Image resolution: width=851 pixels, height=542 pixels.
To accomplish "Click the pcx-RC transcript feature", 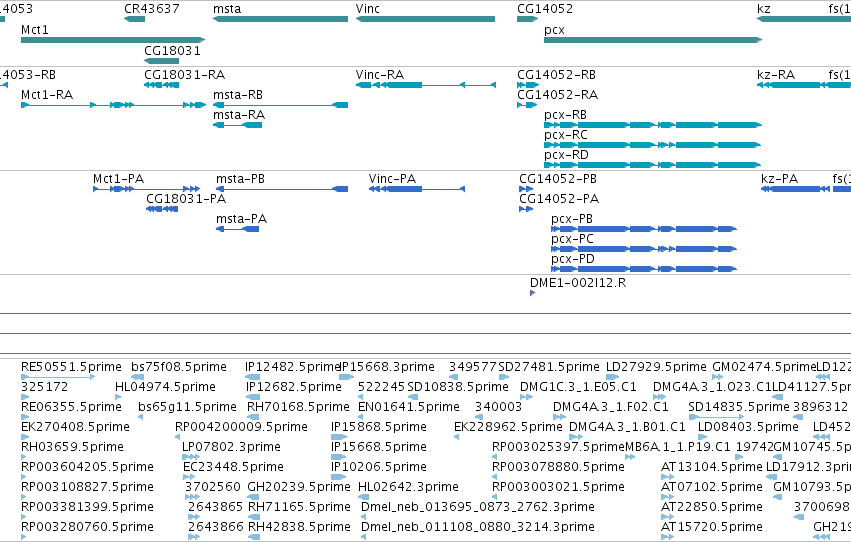I will pyautogui.click(x=653, y=145).
